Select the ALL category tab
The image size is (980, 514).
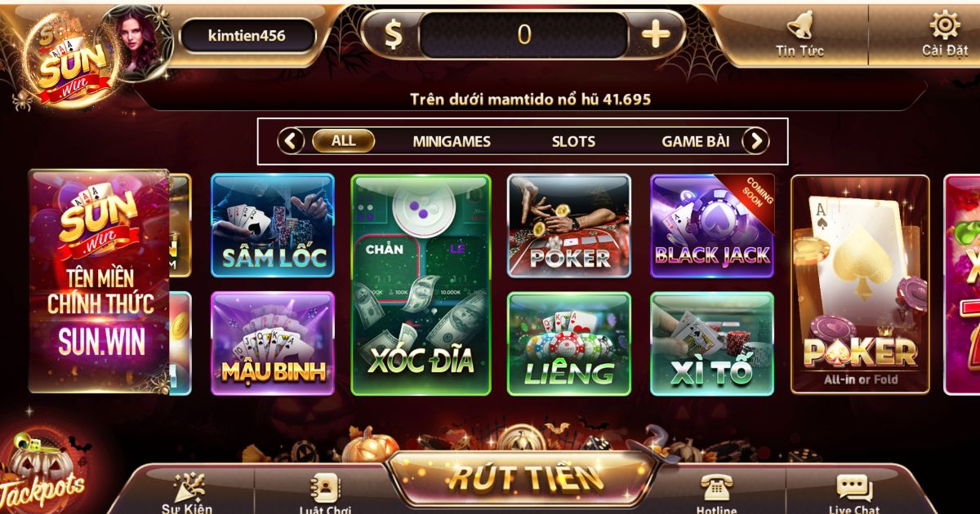tap(343, 140)
